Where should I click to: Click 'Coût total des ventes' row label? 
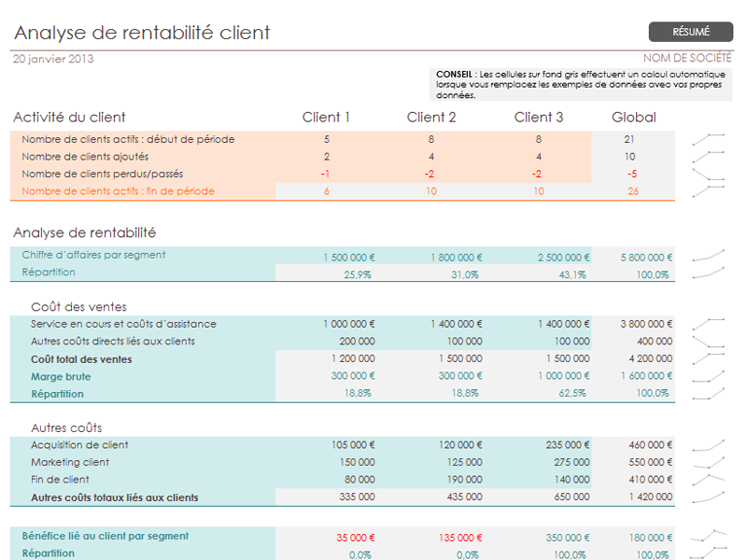(81, 359)
